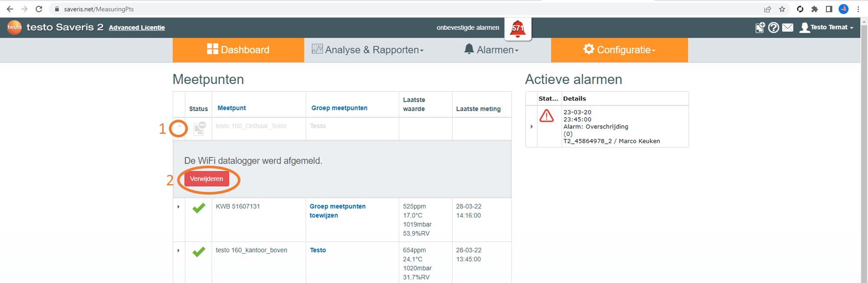Click Verwijderen to remove the datalogger
The height and width of the screenshot is (283, 868).
pyautogui.click(x=207, y=179)
